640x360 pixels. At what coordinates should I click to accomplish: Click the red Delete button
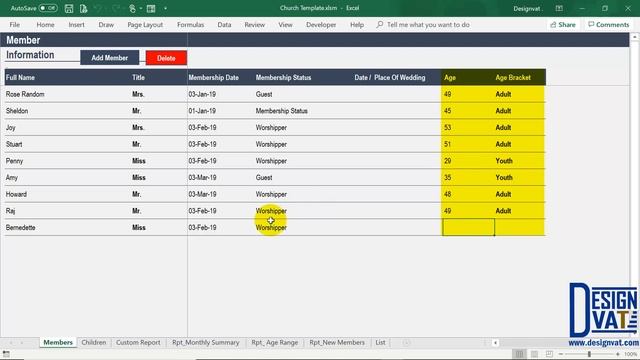tap(166, 58)
